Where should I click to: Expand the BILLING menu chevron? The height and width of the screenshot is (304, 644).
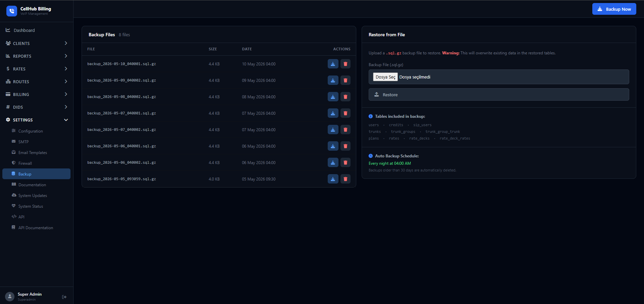coord(66,94)
